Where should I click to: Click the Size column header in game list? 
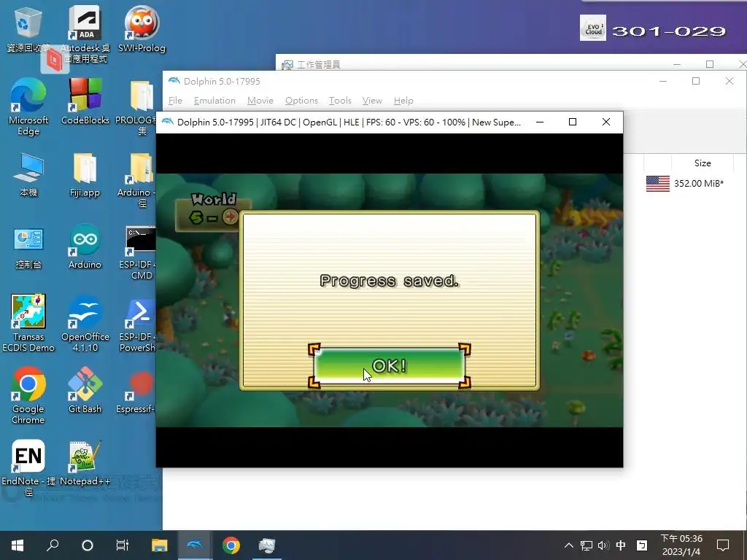click(703, 163)
